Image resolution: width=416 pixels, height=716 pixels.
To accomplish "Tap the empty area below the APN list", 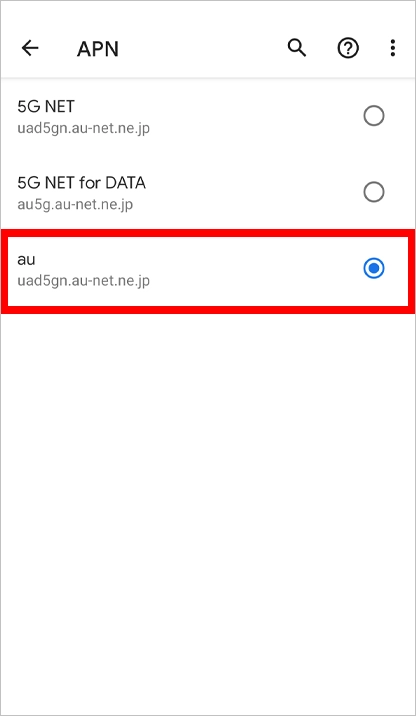I will [208, 511].
